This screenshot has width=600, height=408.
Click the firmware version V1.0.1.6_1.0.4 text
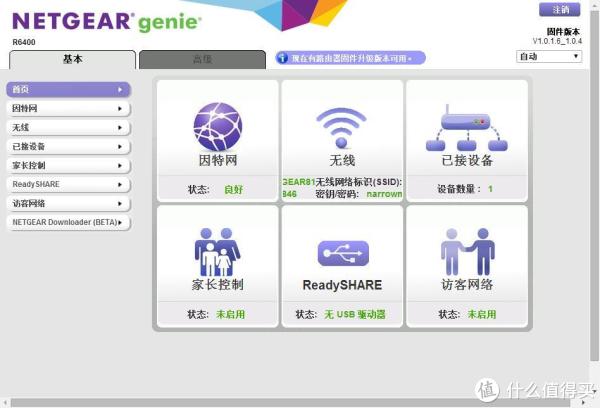[557, 41]
